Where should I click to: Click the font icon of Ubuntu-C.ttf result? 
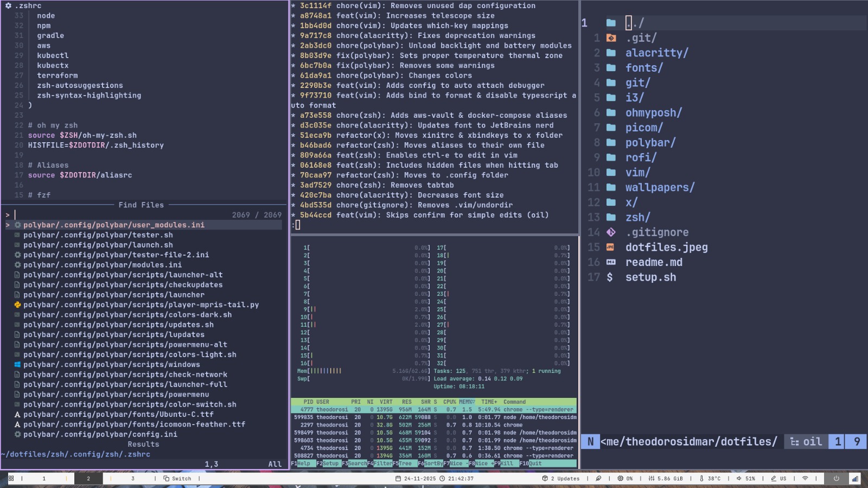(17, 414)
